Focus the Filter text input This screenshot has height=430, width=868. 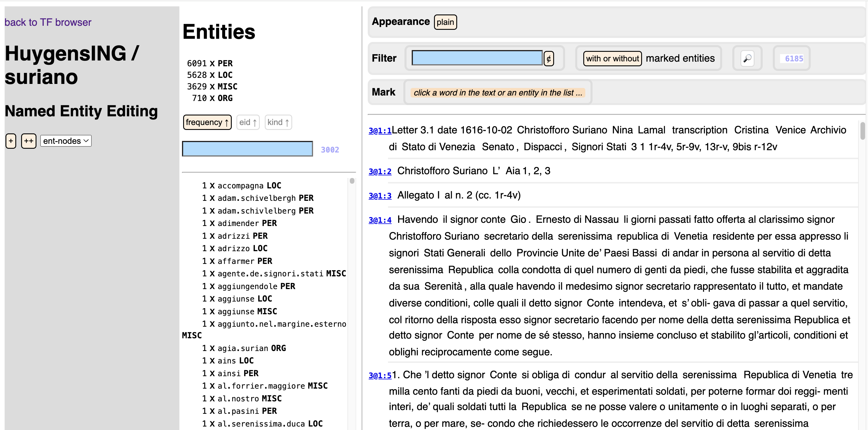(477, 58)
